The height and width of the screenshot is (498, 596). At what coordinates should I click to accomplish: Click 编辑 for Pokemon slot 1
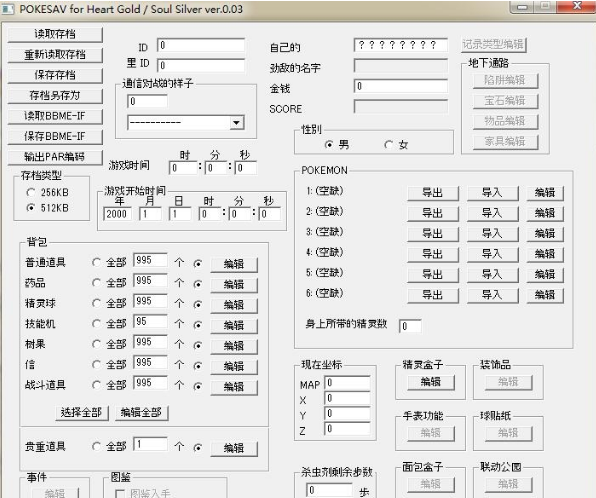click(x=545, y=193)
